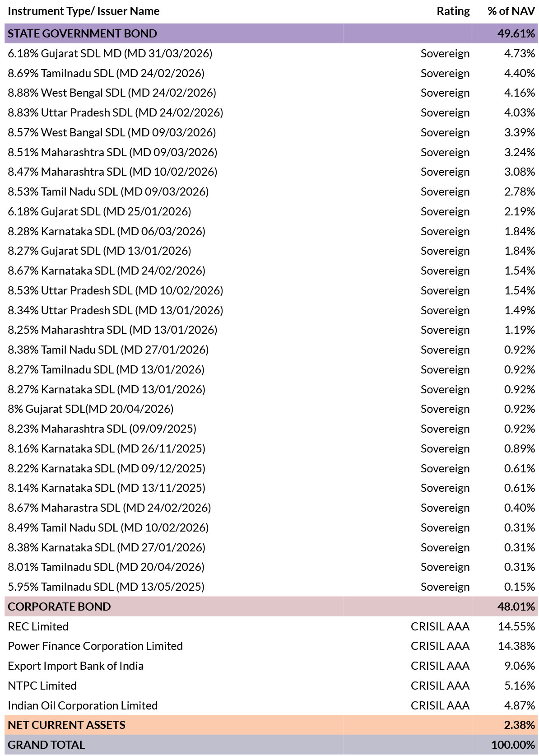Screen dimensions: 539x756
Task: Select Export Import Bank of India
Action: 76,666
